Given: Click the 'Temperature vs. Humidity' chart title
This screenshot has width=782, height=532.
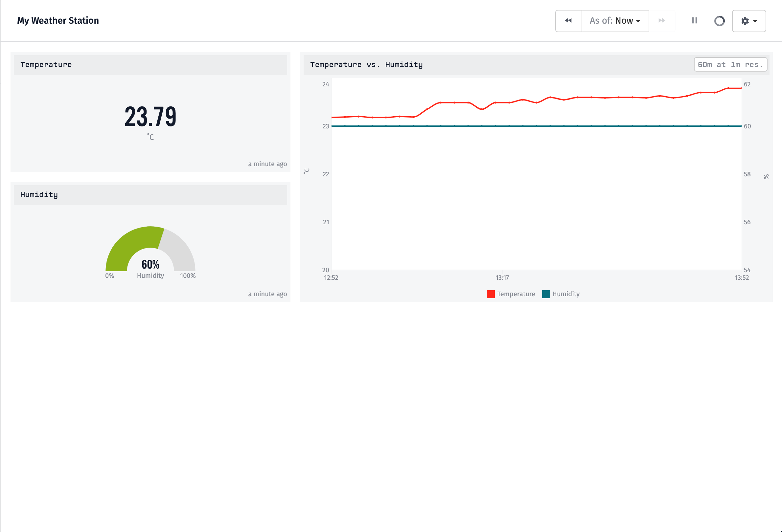Looking at the screenshot, I should pyautogui.click(x=366, y=65).
